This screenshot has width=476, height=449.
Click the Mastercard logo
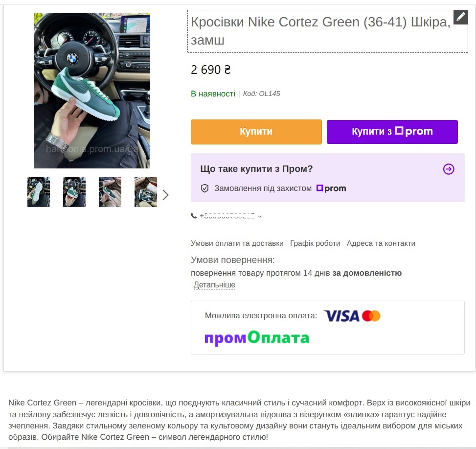coord(371,316)
